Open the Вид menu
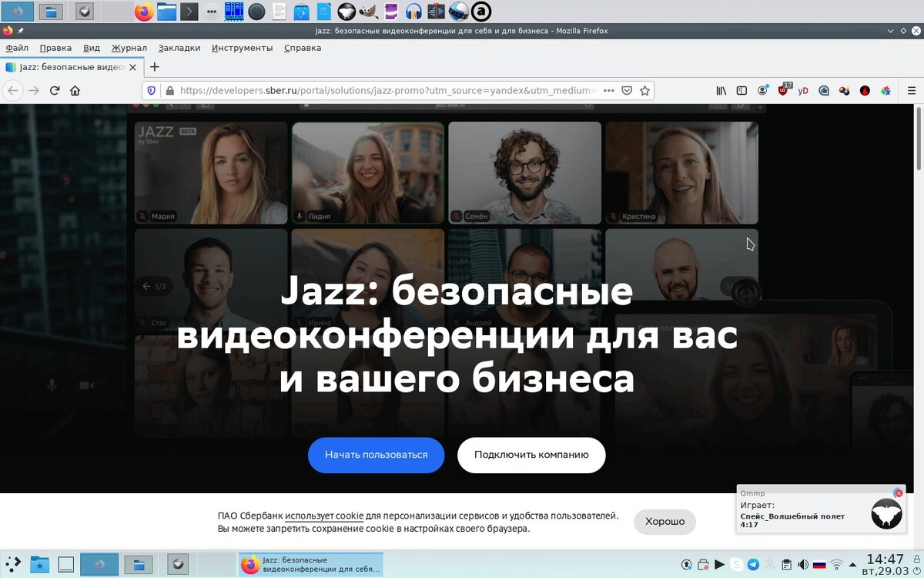924x578 pixels. tap(92, 48)
